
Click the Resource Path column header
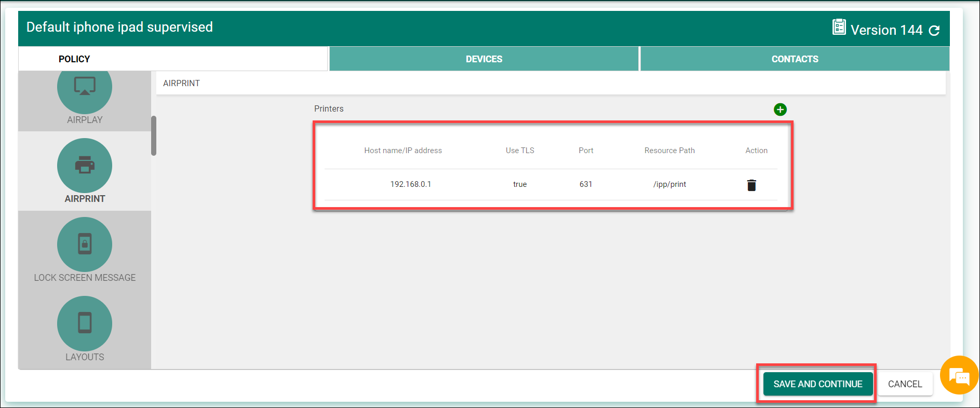click(x=669, y=151)
